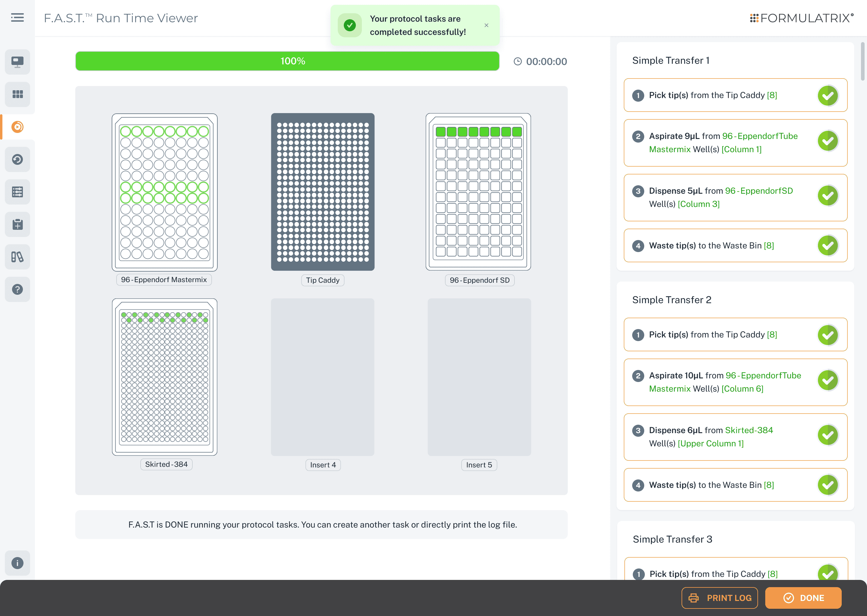Click the right panel scrollbar
Viewport: 867px width, 616px height.
click(x=862, y=61)
